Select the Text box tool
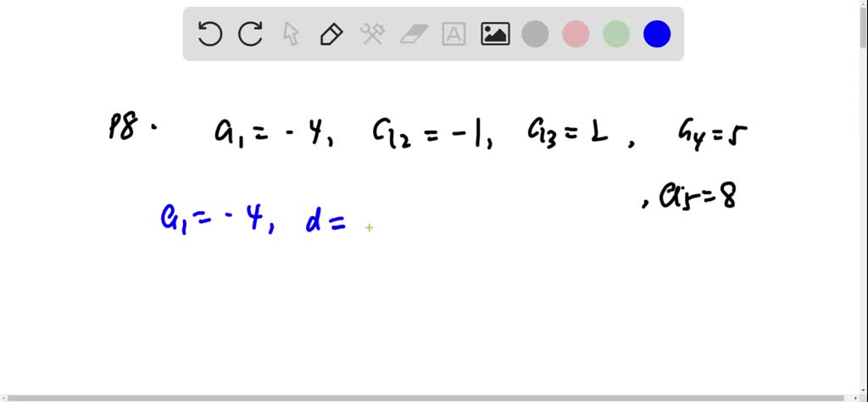Image resolution: width=868 pixels, height=402 pixels. [x=453, y=34]
